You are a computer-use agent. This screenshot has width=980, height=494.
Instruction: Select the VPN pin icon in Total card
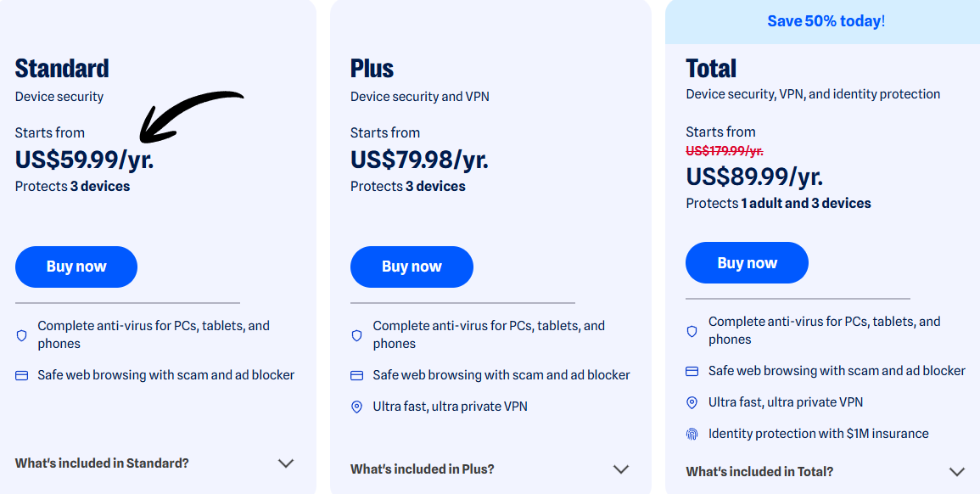[x=691, y=401]
